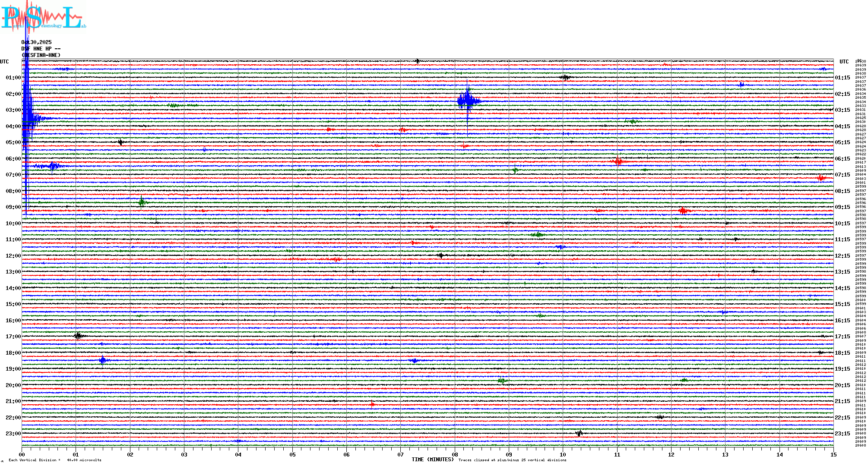Image resolution: width=868 pixels, height=466 pixels.
Task: Click the Each Vertical Division 40.00 microvolts note
Action: (x=55, y=460)
